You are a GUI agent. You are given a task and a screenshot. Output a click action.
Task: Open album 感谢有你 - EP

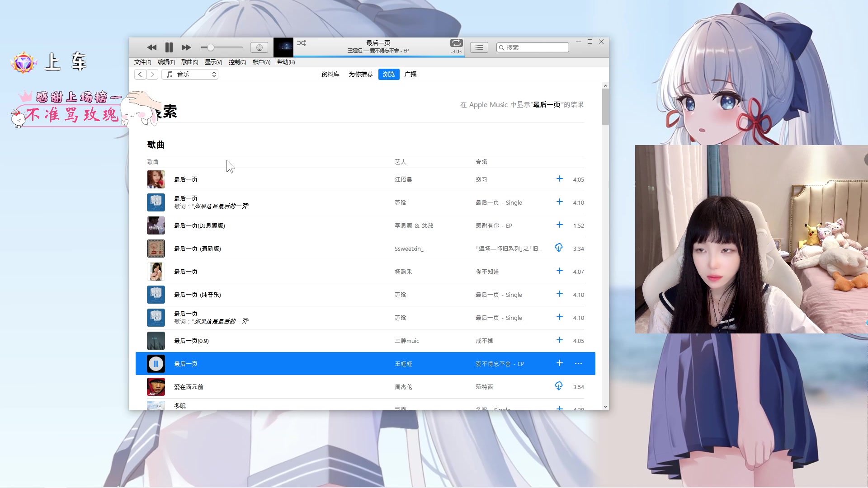click(494, 225)
